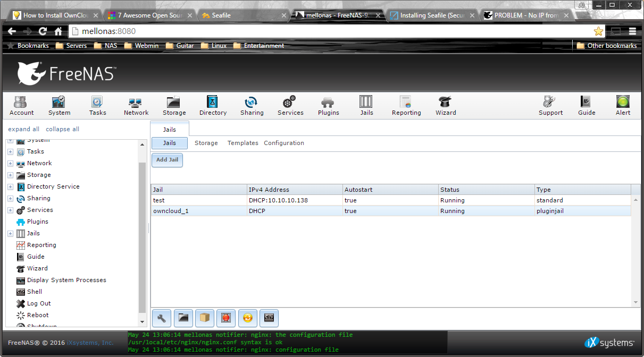This screenshot has width=644, height=357.
Task: Open the Tasks toolbar icon
Action: pos(97,106)
